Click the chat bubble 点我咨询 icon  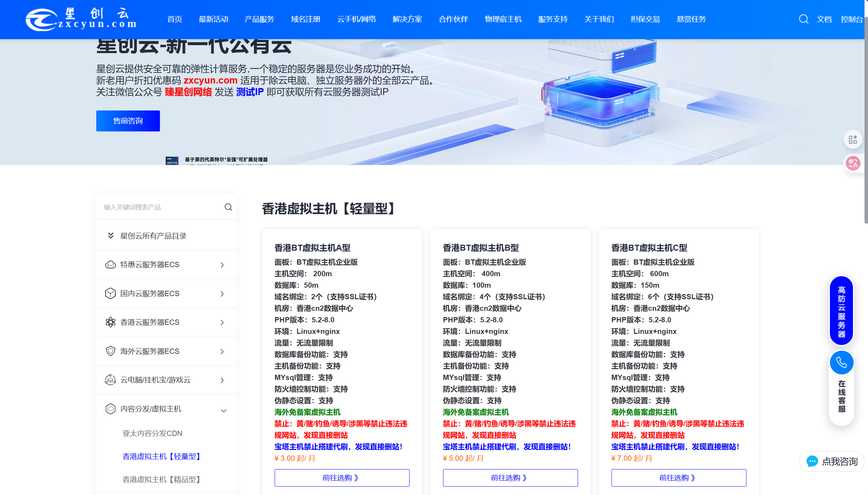[x=812, y=461]
